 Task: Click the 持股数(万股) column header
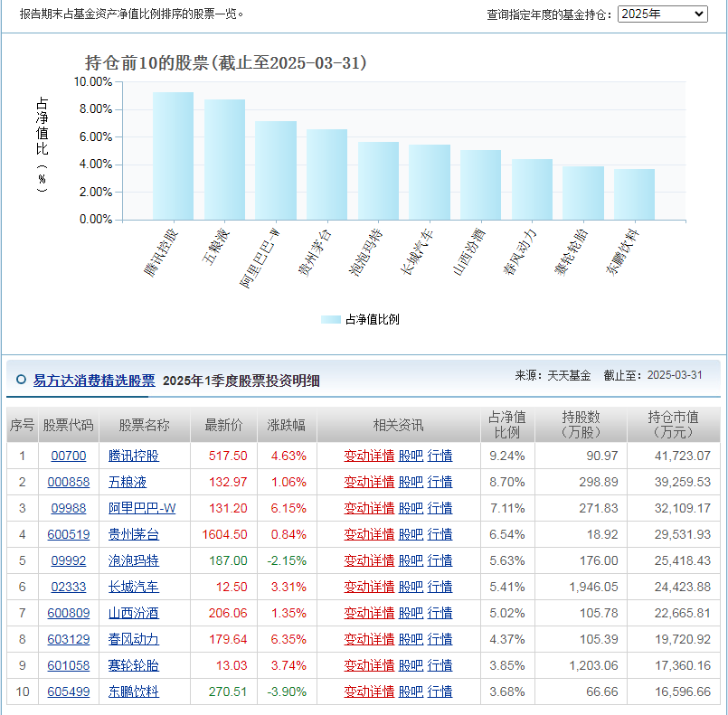coord(581,425)
